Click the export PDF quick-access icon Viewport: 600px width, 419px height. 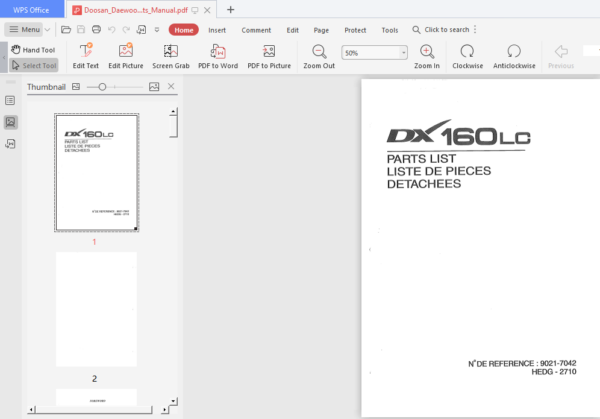point(142,29)
